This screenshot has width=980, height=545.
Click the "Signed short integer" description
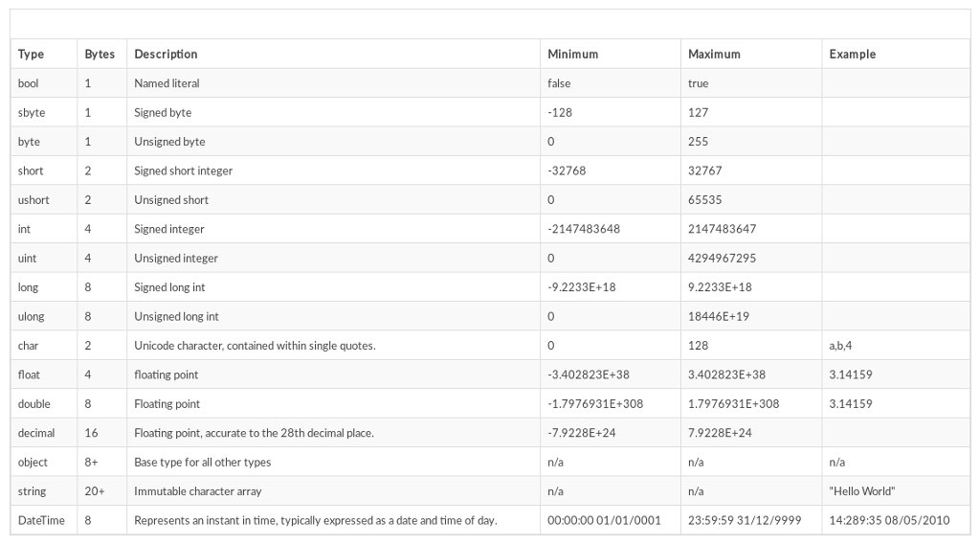pyautogui.click(x=184, y=171)
